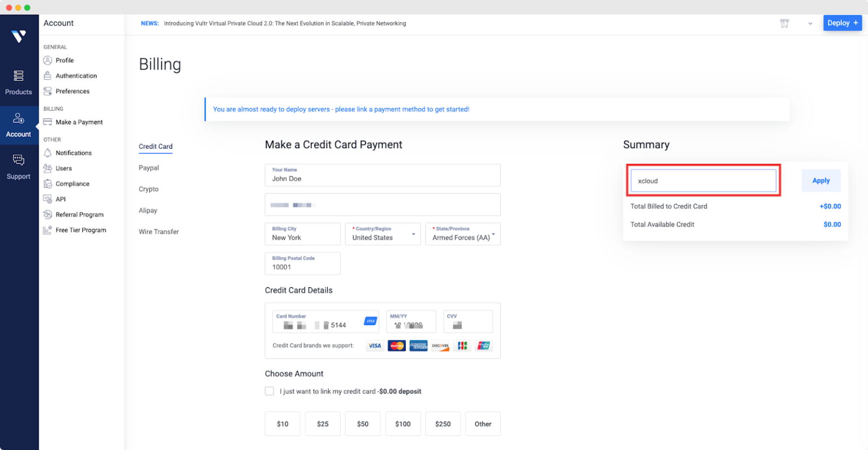Open the Vultr VPC 2.0 news link
Viewport: 868px width, 450px height.
pyautogui.click(x=285, y=24)
